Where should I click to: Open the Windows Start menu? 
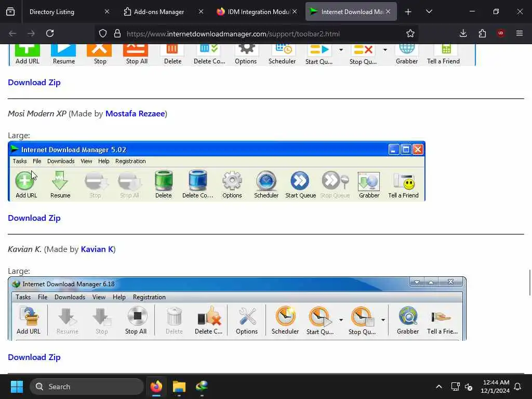click(x=17, y=387)
